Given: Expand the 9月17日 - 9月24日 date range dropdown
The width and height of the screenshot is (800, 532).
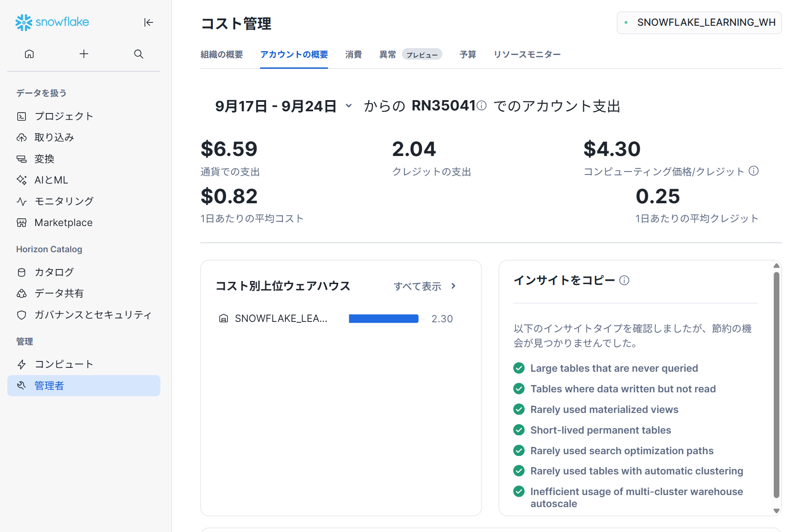Looking at the screenshot, I should [284, 106].
